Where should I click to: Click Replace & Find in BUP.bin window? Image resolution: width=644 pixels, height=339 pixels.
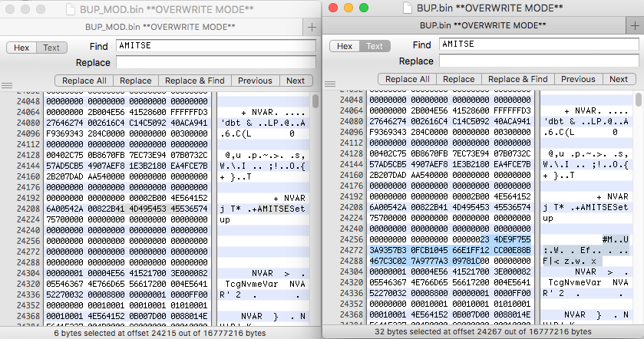pos(518,79)
